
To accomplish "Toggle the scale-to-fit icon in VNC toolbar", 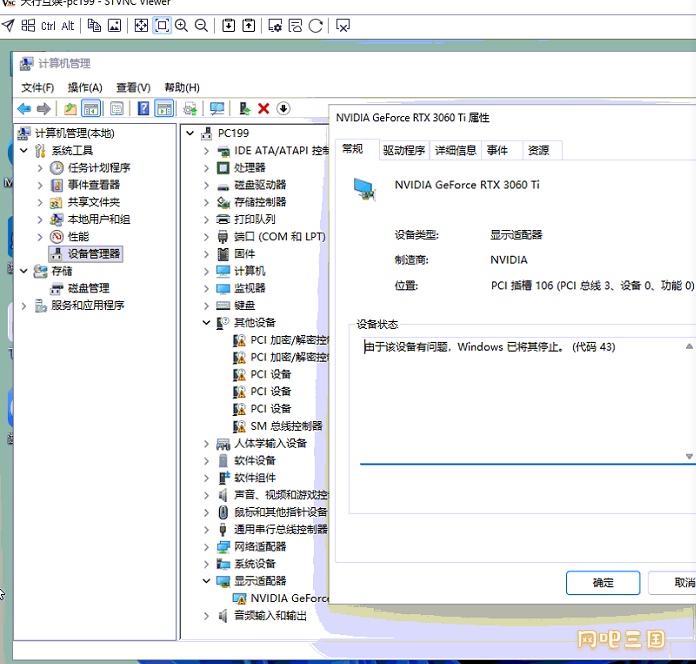I will click(x=162, y=26).
